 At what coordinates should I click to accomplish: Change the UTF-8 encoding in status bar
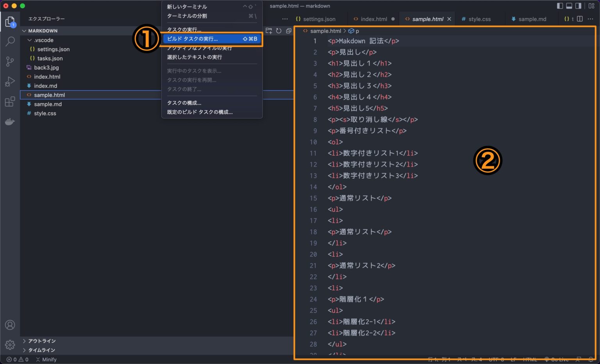click(x=496, y=359)
